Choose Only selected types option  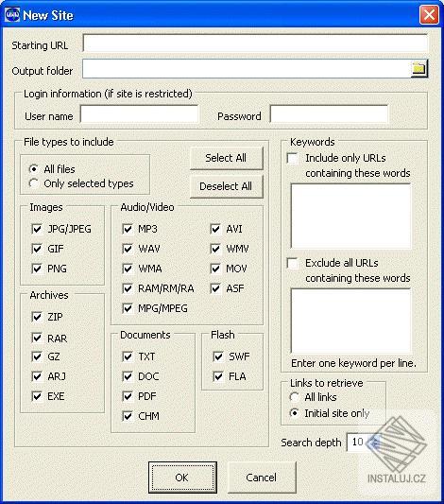[33, 183]
